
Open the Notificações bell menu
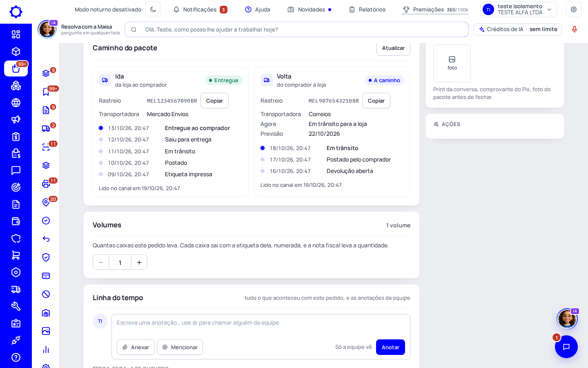[x=200, y=9]
